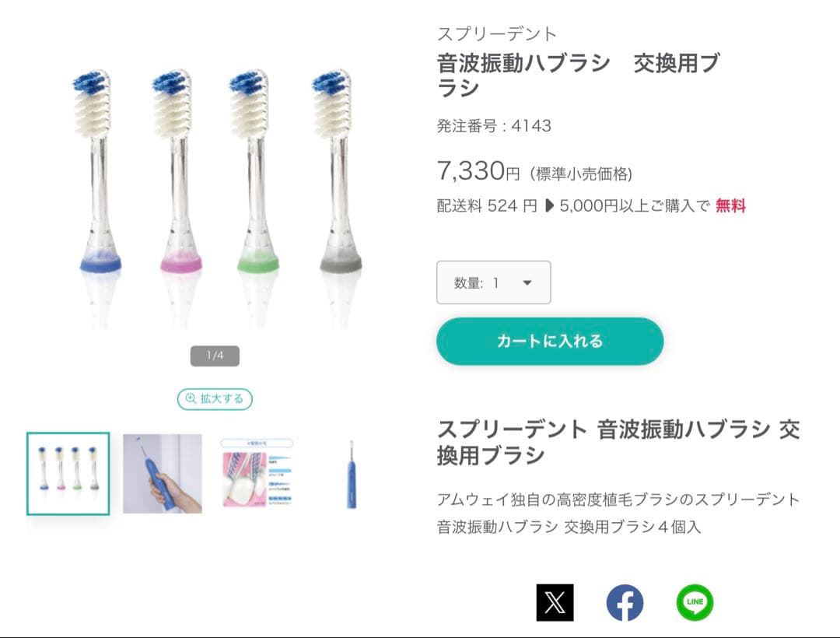Image resolution: width=840 pixels, height=638 pixels.
Task: Expand quantity options to change from 1
Action: pos(494,282)
